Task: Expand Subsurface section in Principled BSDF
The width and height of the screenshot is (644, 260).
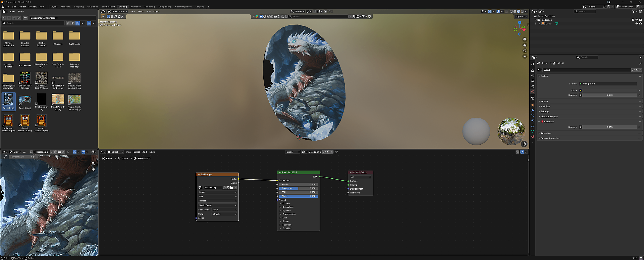Action: [288, 207]
